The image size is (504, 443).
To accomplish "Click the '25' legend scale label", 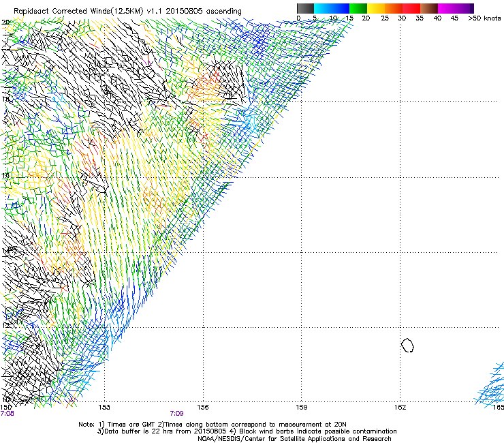I will coord(385,18).
